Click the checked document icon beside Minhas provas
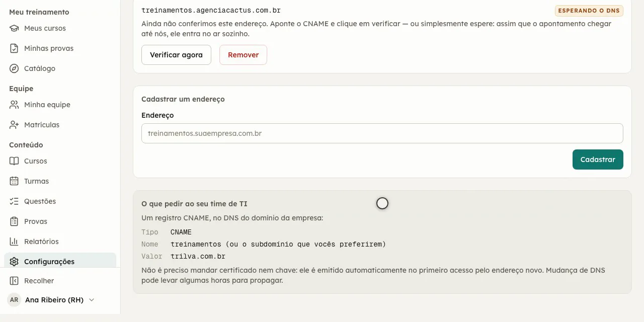The image size is (644, 322). 14,48
